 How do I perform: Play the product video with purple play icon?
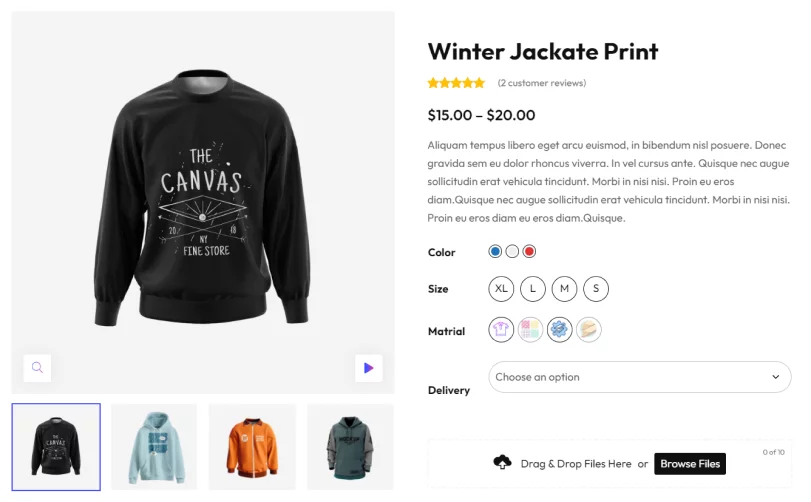coord(369,368)
